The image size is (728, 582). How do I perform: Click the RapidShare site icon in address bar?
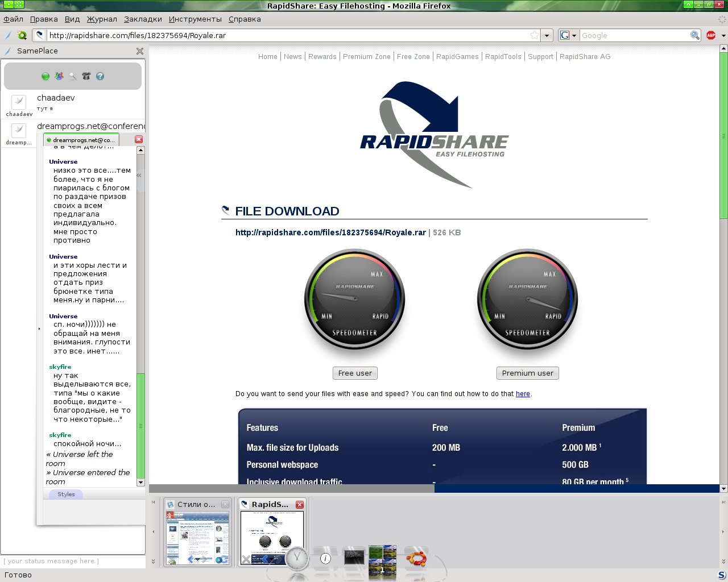point(40,35)
